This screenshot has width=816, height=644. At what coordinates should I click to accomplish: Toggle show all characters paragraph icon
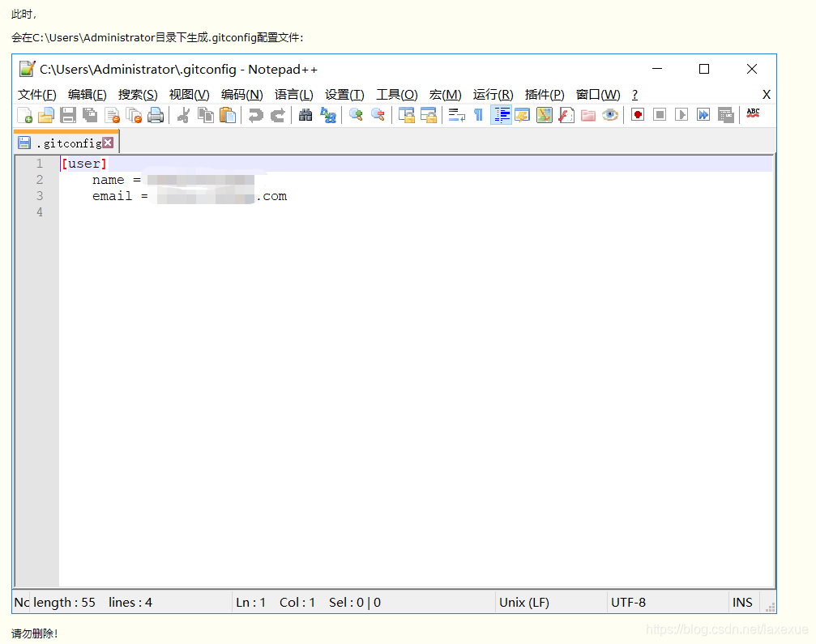click(477, 115)
